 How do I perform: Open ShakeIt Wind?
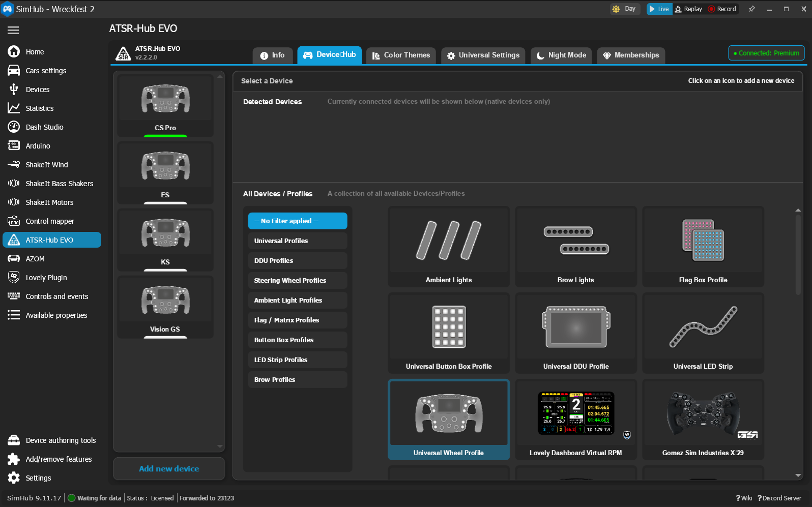[x=52, y=165]
